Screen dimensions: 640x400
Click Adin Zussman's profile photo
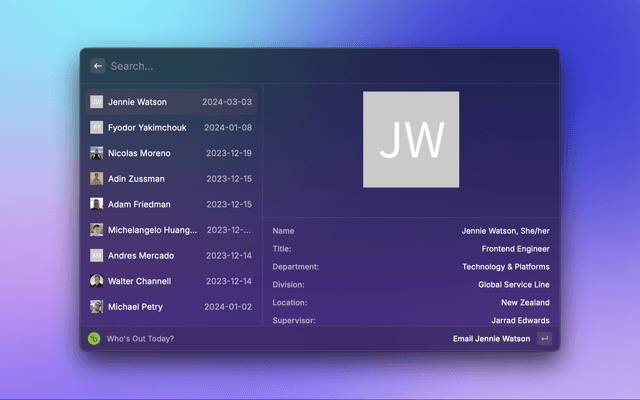[96, 179]
